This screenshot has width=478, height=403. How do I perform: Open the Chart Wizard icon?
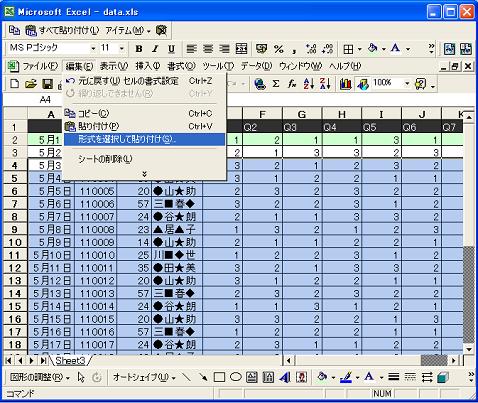click(345, 84)
